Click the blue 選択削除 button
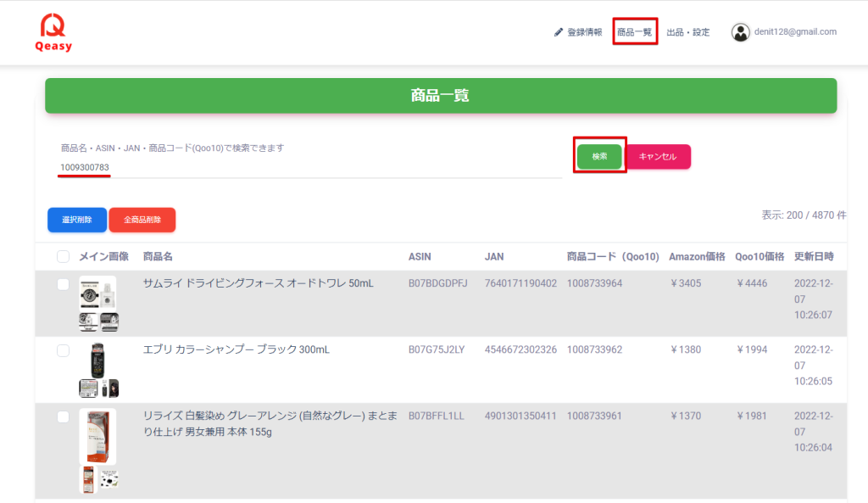The image size is (868, 503). click(x=76, y=220)
